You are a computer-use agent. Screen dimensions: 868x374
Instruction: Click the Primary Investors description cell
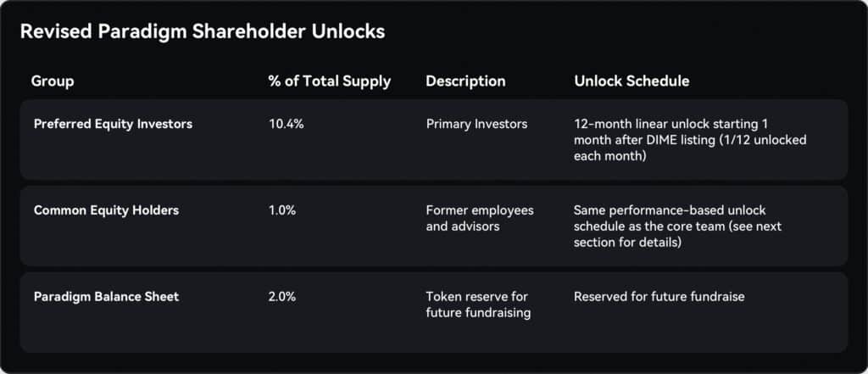tap(476, 124)
